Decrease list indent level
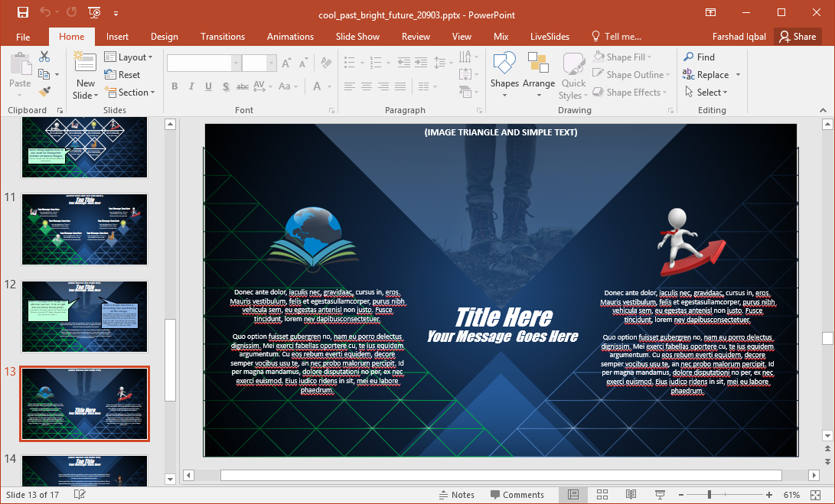 [403, 63]
